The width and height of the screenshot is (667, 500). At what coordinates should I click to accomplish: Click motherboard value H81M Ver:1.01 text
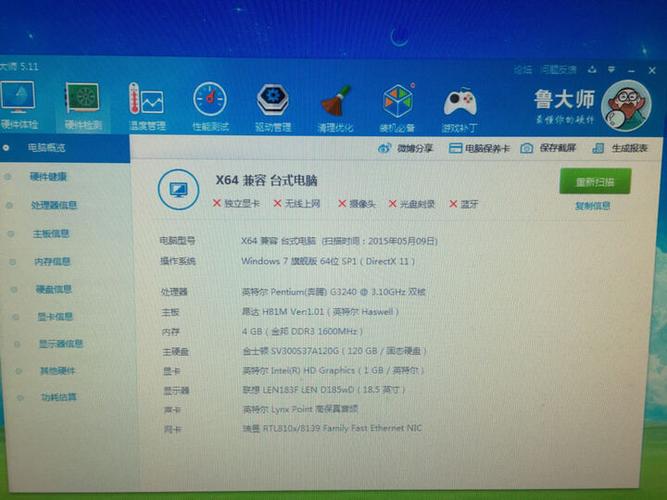(x=320, y=312)
